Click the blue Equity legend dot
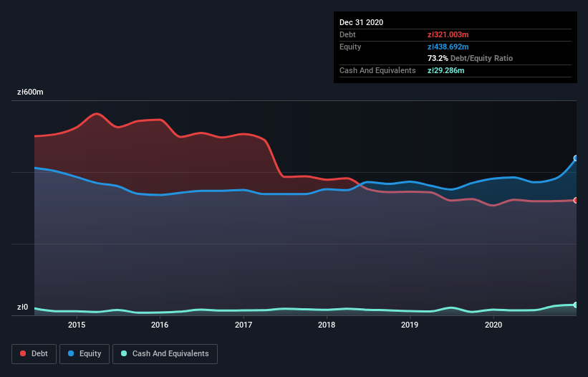The height and width of the screenshot is (377, 588). click(x=71, y=353)
